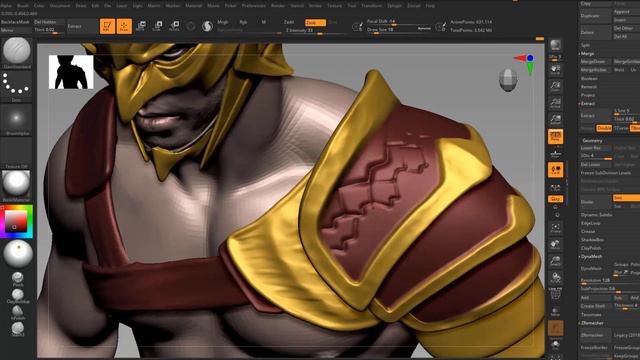Open the Material menu
This screenshot has width=640, height=360.
pos(194,6)
